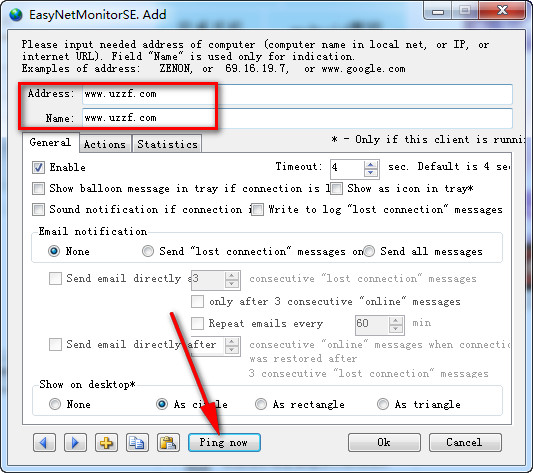The width and height of the screenshot is (533, 473).
Task: Select None under Email notification
Action: click(x=54, y=251)
